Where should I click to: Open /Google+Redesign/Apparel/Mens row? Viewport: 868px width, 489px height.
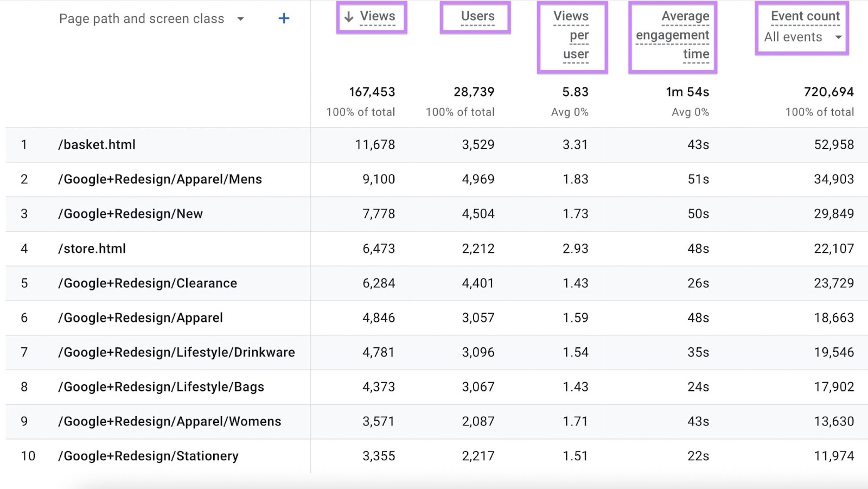pos(160,180)
